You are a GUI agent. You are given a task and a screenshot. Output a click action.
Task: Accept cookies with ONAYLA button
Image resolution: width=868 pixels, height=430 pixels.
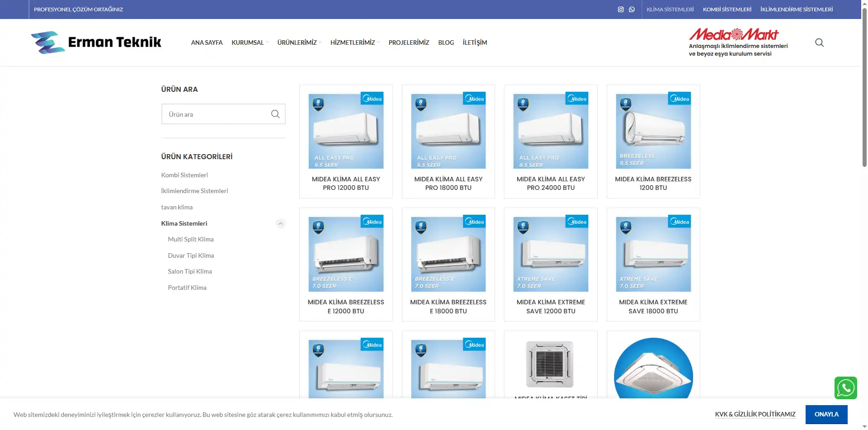click(x=826, y=414)
